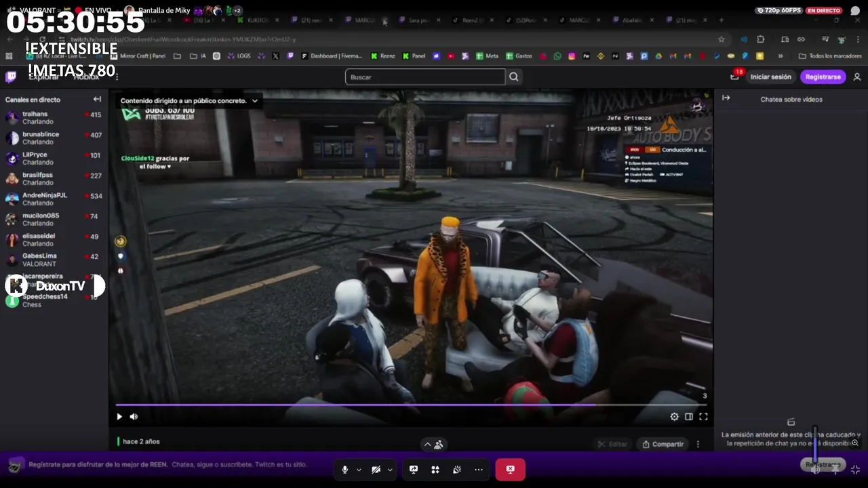
Task: Open LilPryce channel in sidebar
Action: (54, 159)
